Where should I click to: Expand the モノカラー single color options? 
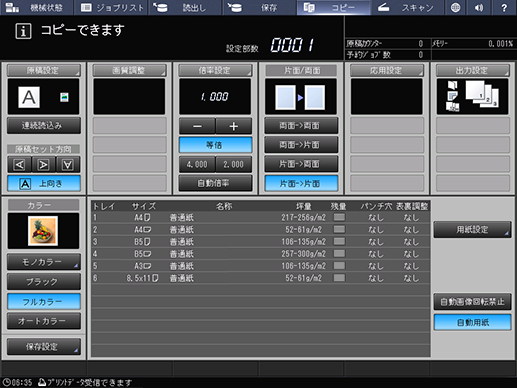[44, 262]
